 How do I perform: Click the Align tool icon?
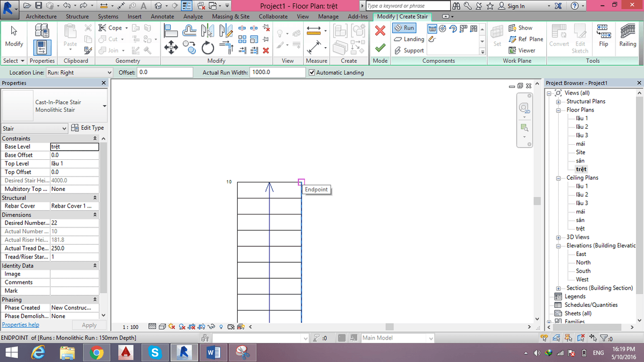pos(171,31)
